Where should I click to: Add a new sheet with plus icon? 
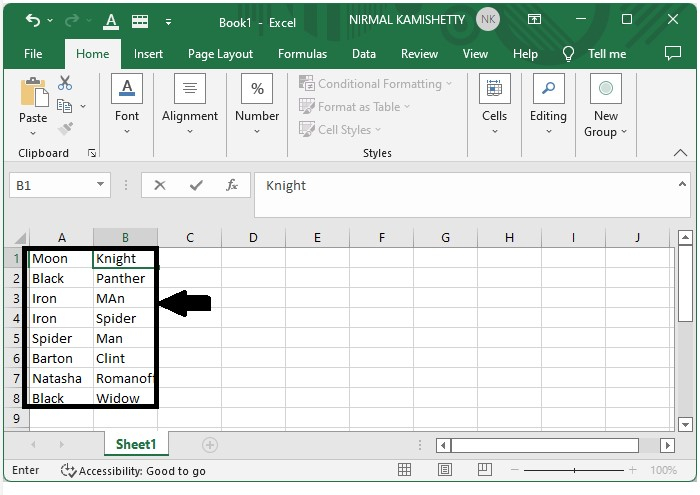pos(210,444)
